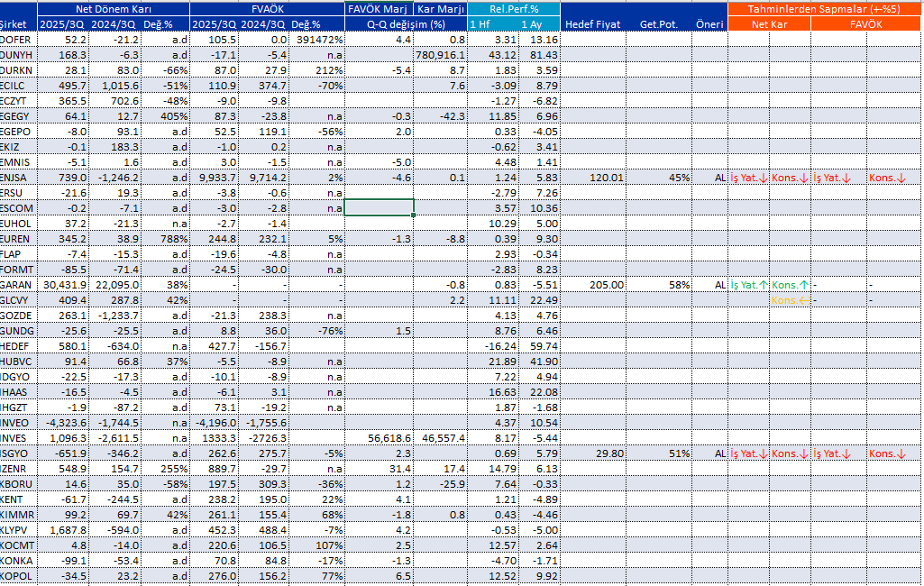Click ISGYO target price 29.80 cell
The image size is (924, 586).
click(x=596, y=453)
